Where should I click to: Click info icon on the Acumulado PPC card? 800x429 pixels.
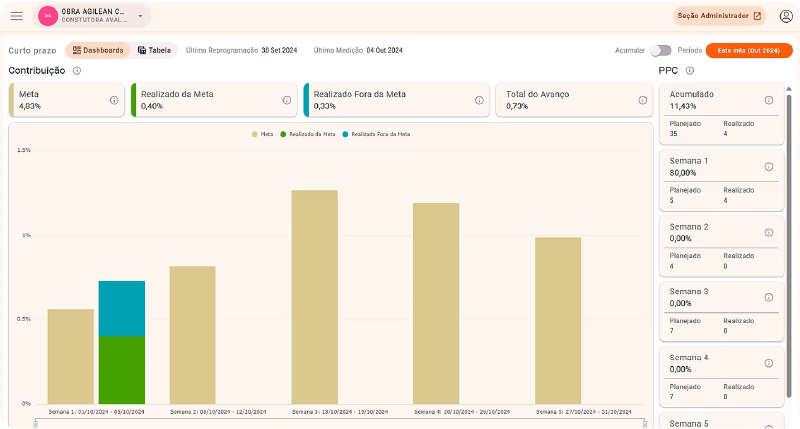(768, 100)
